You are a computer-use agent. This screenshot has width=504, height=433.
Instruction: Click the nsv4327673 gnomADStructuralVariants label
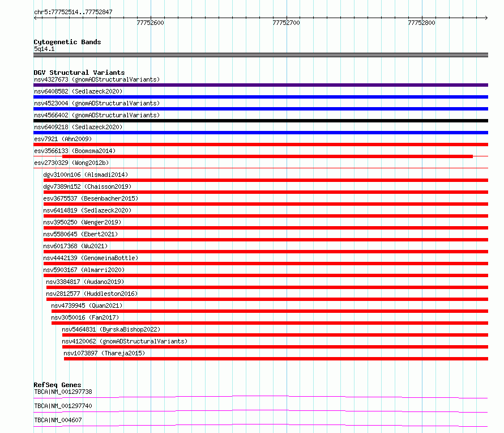point(97,79)
